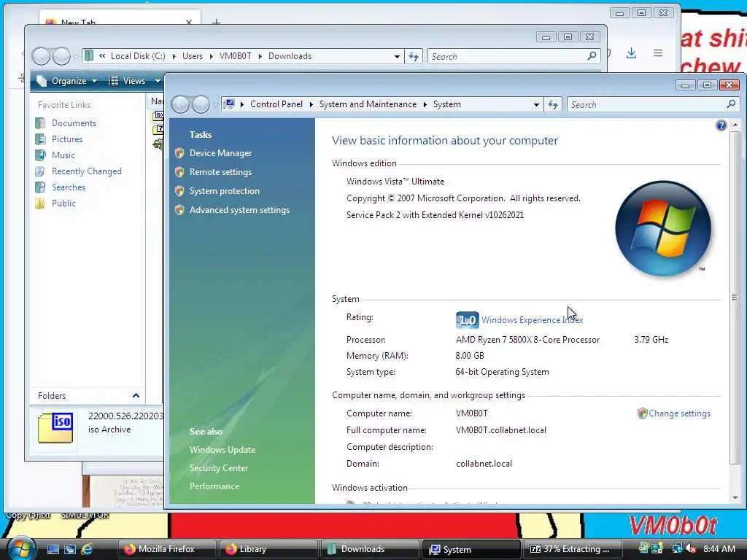Click the 8:44 AM clock
The height and width of the screenshot is (560, 747).
[x=719, y=549]
